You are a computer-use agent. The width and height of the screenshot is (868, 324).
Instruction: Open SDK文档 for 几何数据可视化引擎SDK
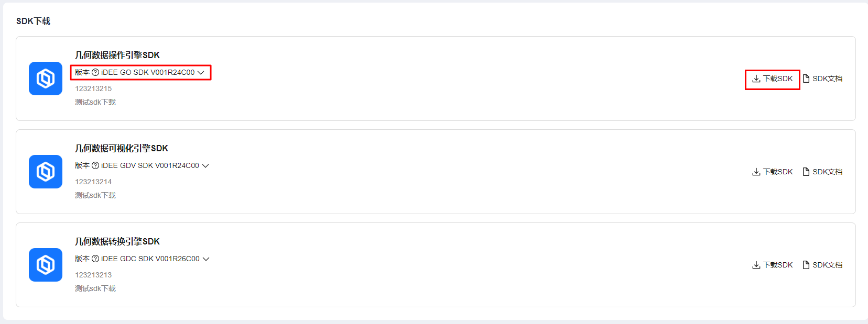(822, 172)
